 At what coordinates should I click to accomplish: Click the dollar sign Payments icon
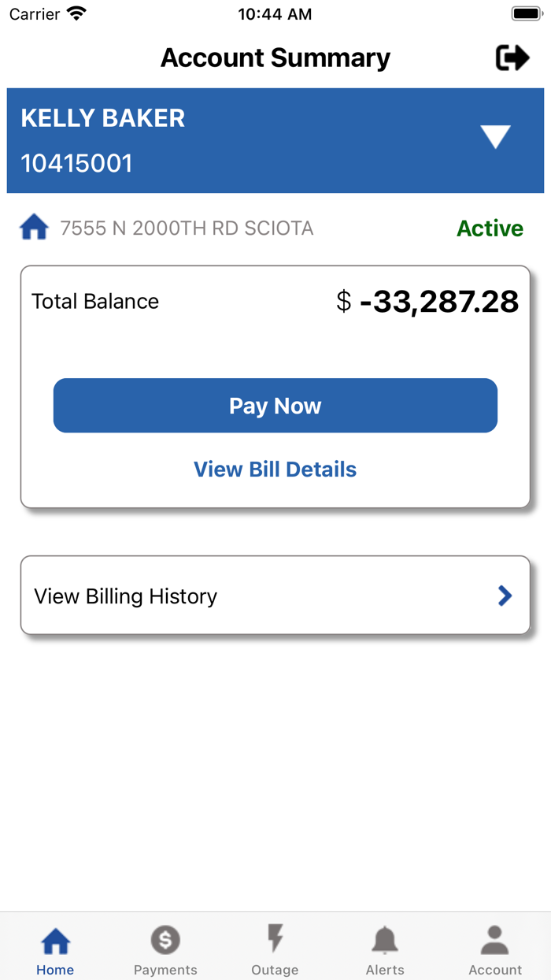click(x=165, y=939)
